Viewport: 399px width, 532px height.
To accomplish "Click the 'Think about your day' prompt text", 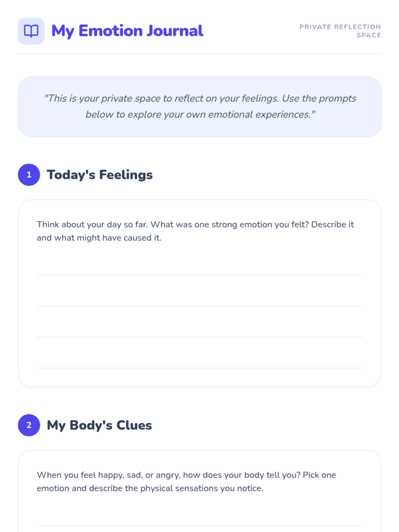I will [195, 231].
